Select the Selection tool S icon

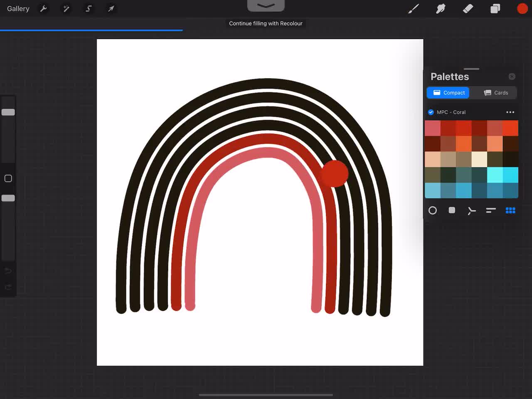point(89,9)
